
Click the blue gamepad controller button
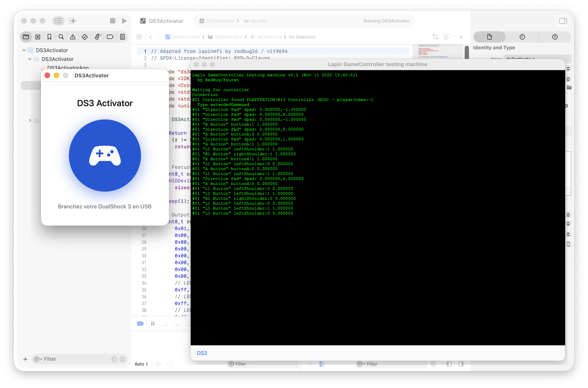tap(105, 155)
